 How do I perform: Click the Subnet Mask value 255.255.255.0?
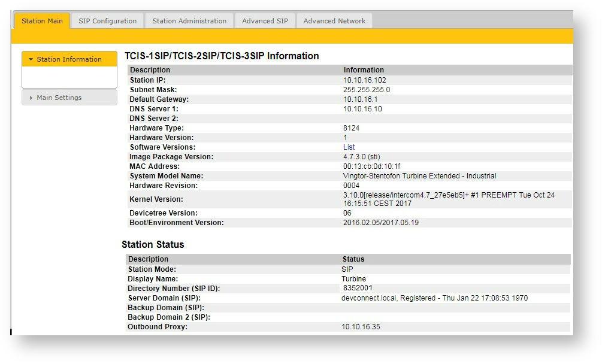coord(367,90)
